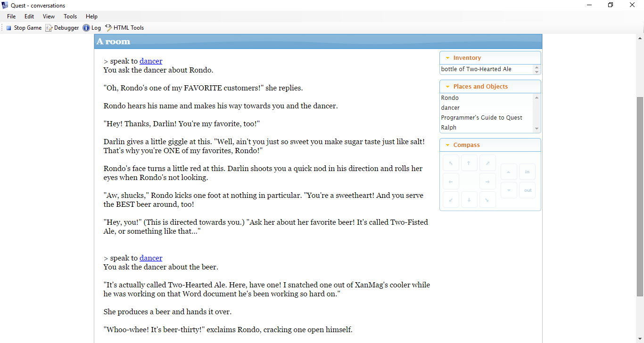Click the compass northwest arrow
This screenshot has width=644, height=343.
451,163
